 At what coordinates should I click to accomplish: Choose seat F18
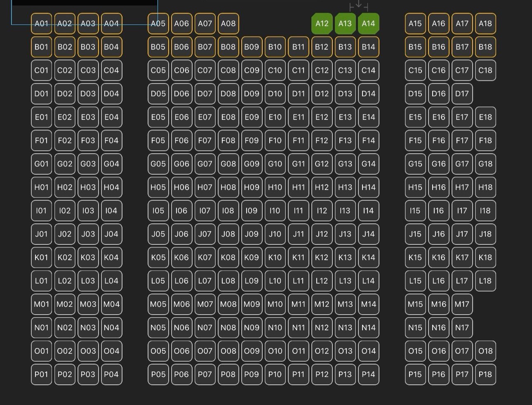click(485, 140)
